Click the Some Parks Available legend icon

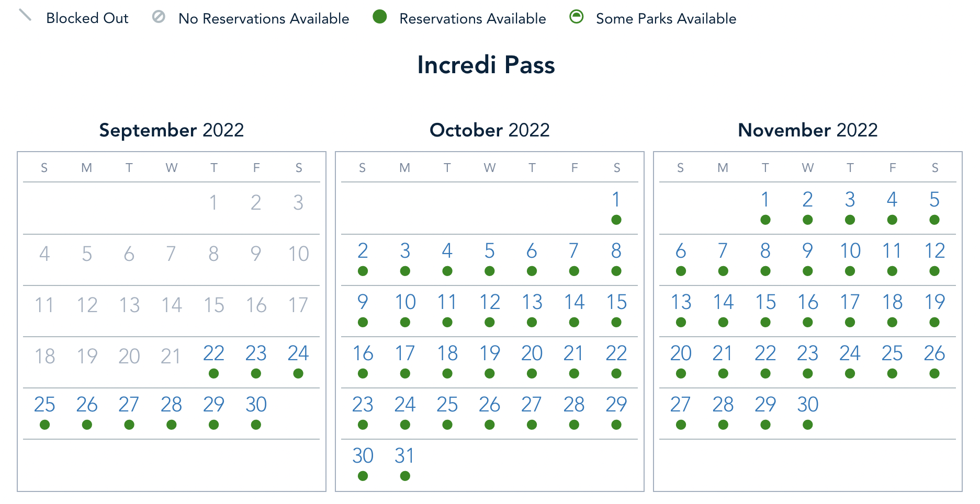click(577, 17)
